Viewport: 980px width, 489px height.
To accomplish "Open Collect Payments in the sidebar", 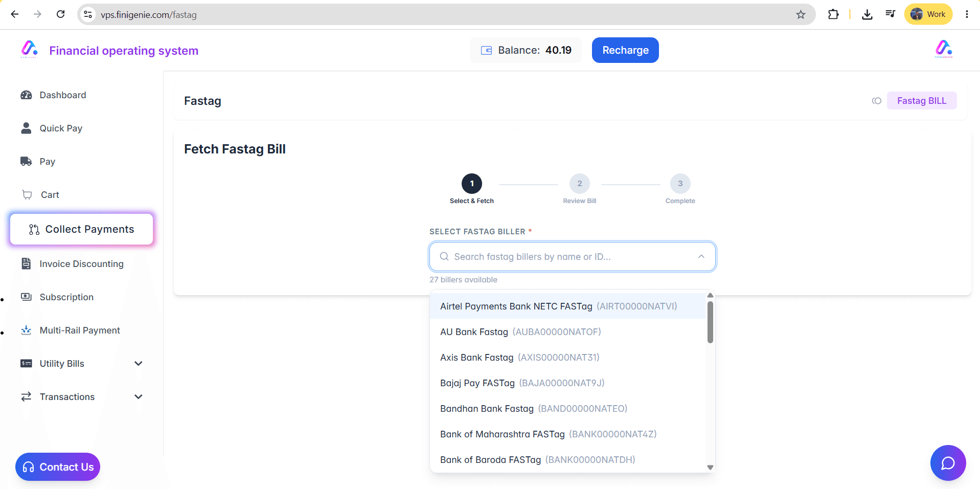I will pyautogui.click(x=82, y=229).
